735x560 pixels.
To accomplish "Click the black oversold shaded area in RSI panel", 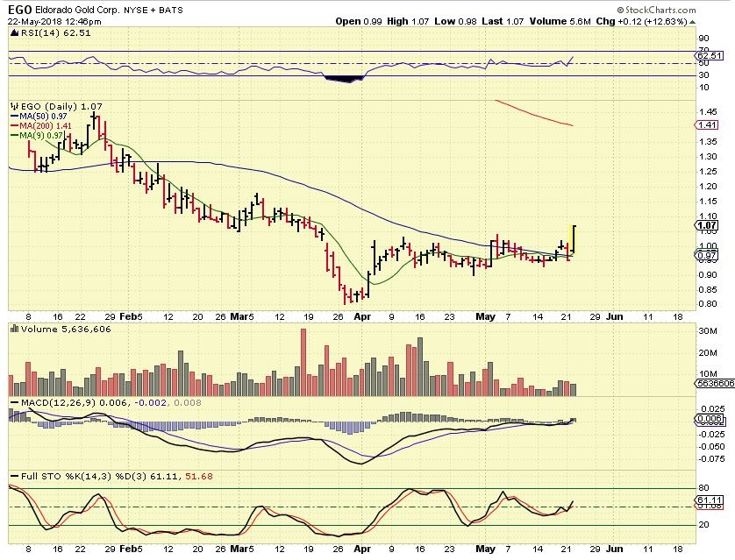I will [x=343, y=80].
